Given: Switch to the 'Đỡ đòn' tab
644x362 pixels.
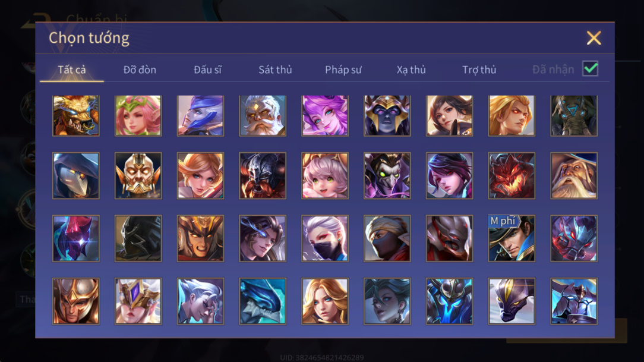Looking at the screenshot, I should (140, 70).
